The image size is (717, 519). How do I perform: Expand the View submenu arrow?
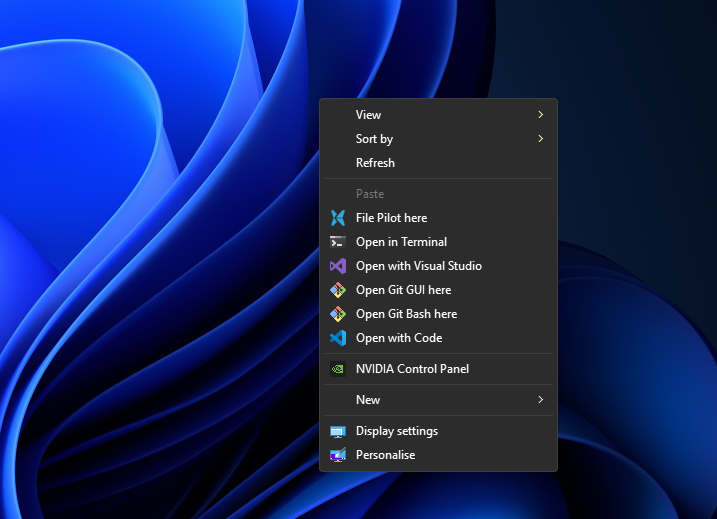[x=541, y=115]
